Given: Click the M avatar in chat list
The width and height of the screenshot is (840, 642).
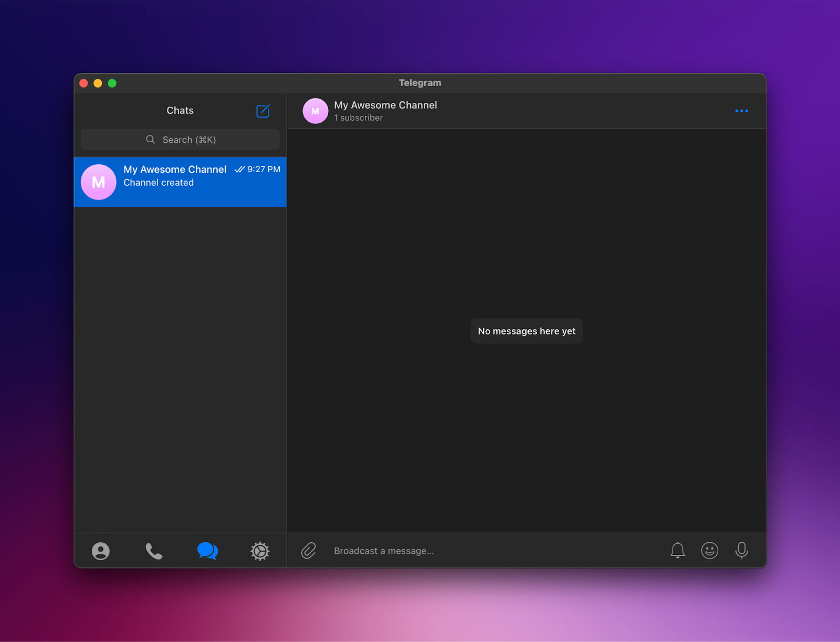Looking at the screenshot, I should click(99, 182).
